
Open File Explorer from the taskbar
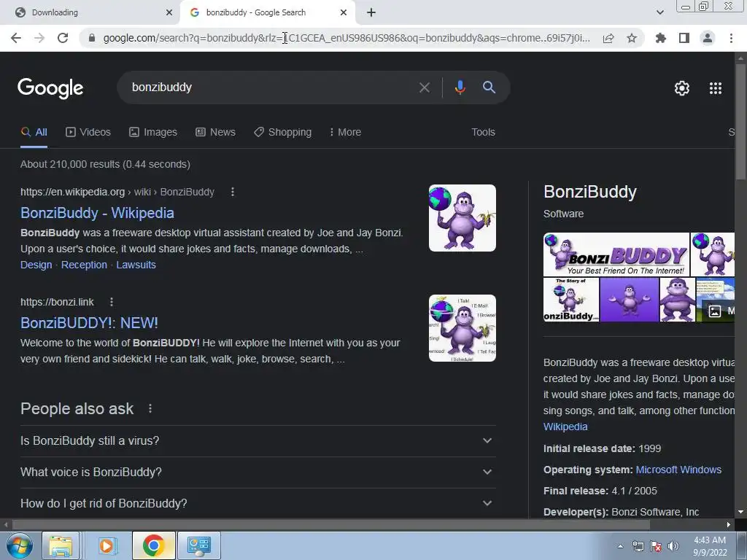[x=61, y=545]
